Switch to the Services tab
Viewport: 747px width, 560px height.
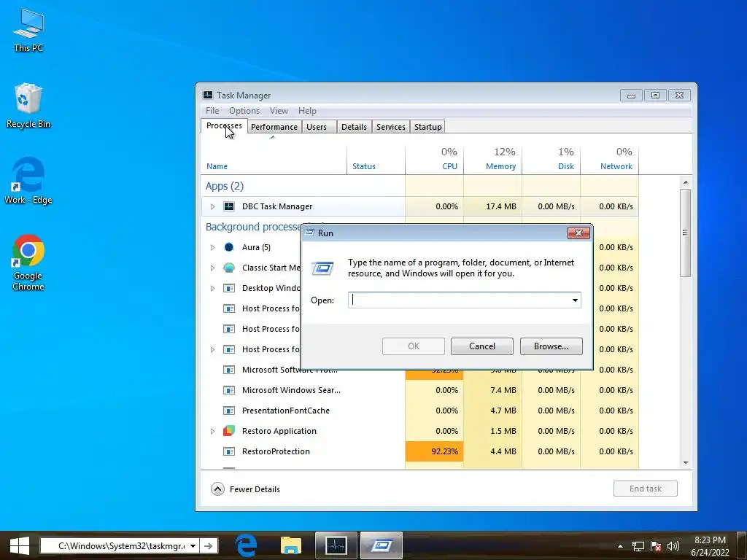coord(391,127)
